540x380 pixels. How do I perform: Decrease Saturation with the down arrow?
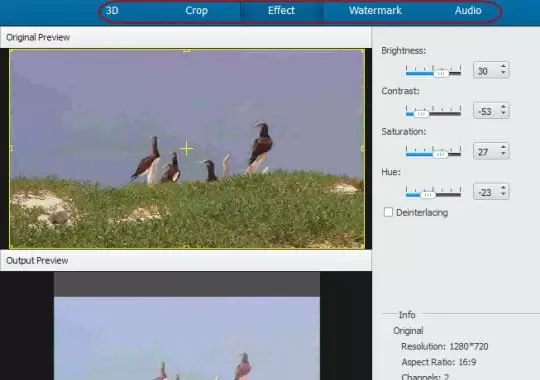503,154
